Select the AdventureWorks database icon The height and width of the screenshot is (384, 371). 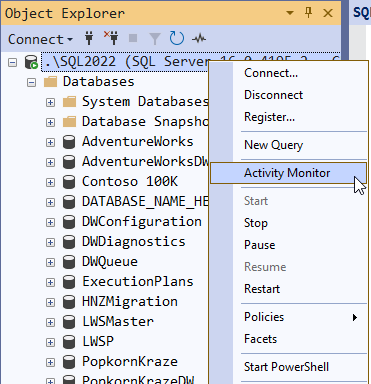[69, 142]
